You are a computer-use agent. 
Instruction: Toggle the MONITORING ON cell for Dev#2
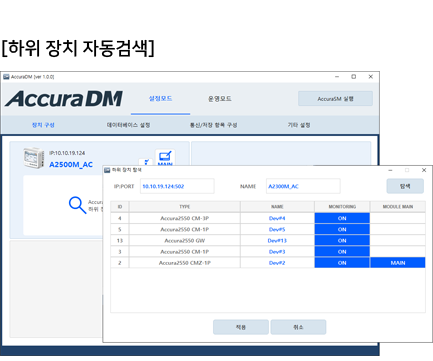pyautogui.click(x=342, y=263)
